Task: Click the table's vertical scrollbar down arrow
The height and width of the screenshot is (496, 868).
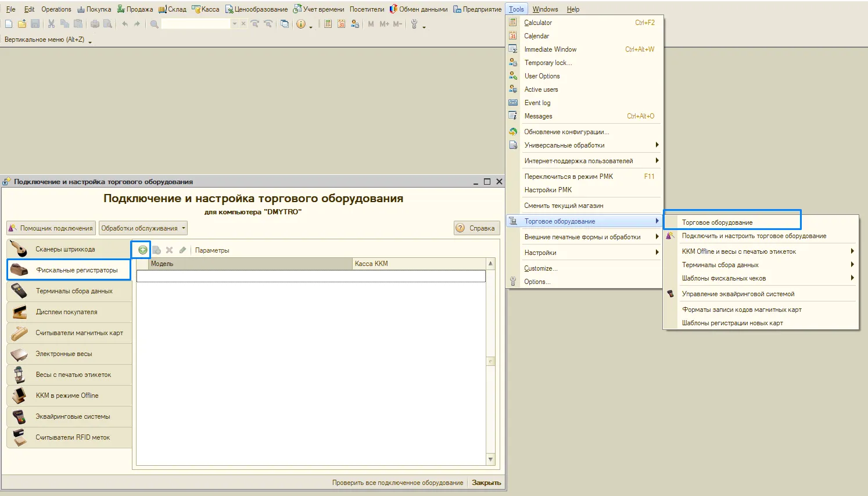Action: [x=490, y=459]
